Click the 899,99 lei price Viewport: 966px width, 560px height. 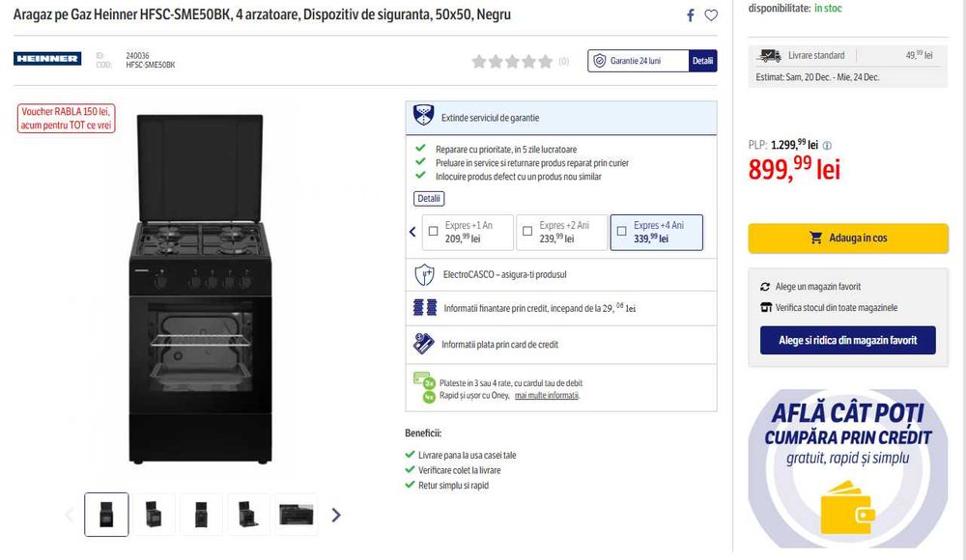tap(794, 168)
